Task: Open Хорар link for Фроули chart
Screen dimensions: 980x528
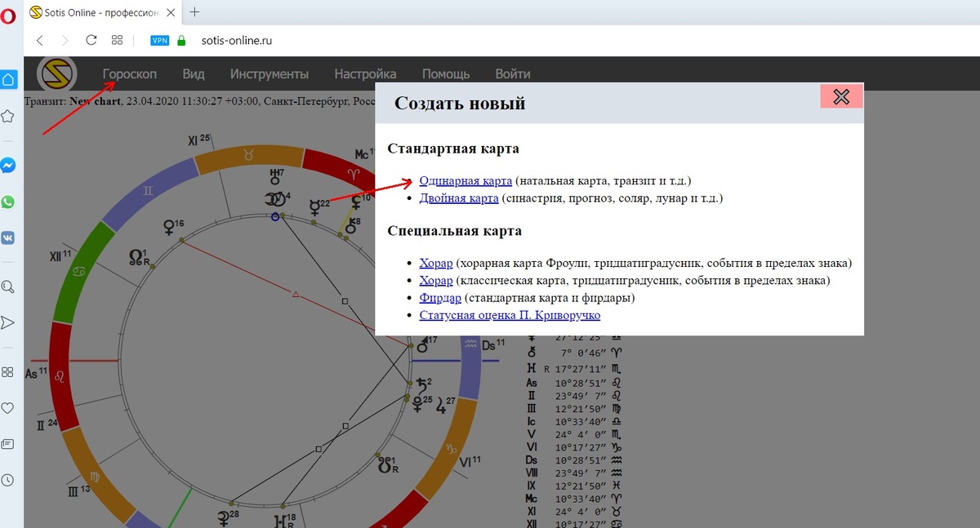Action: click(436, 264)
